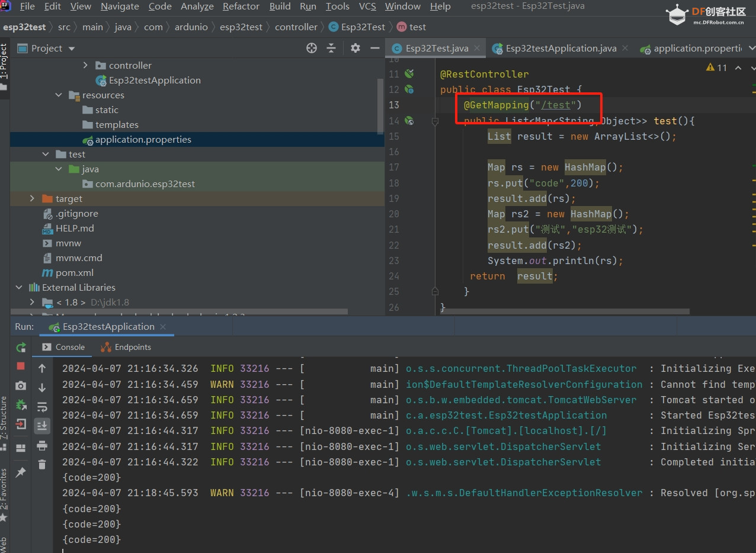Click the gutter icon on line 12
756x553 pixels.
pos(409,89)
